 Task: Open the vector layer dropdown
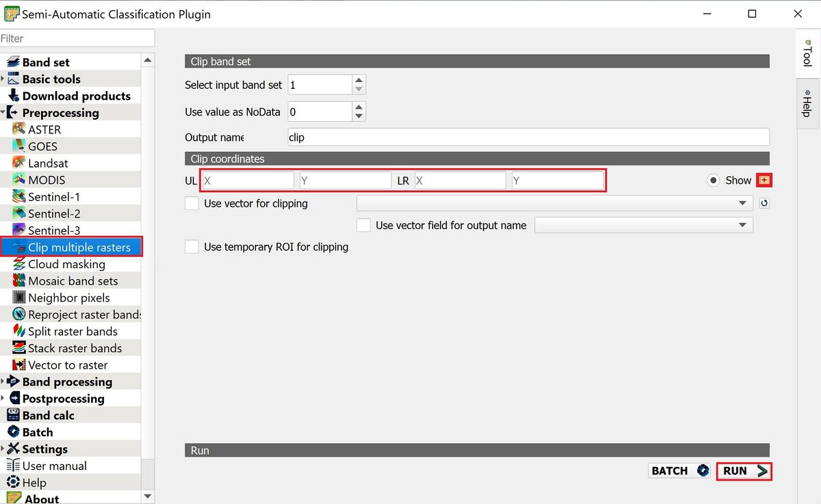click(x=741, y=203)
